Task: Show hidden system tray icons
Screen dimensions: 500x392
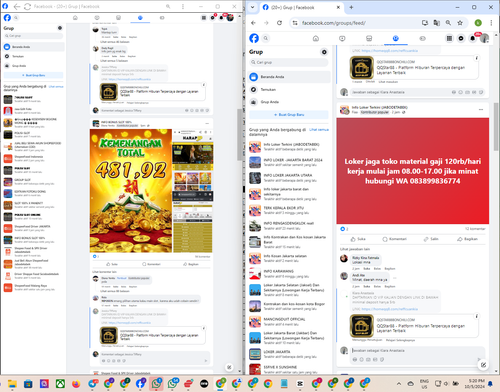Action: tap(399, 384)
